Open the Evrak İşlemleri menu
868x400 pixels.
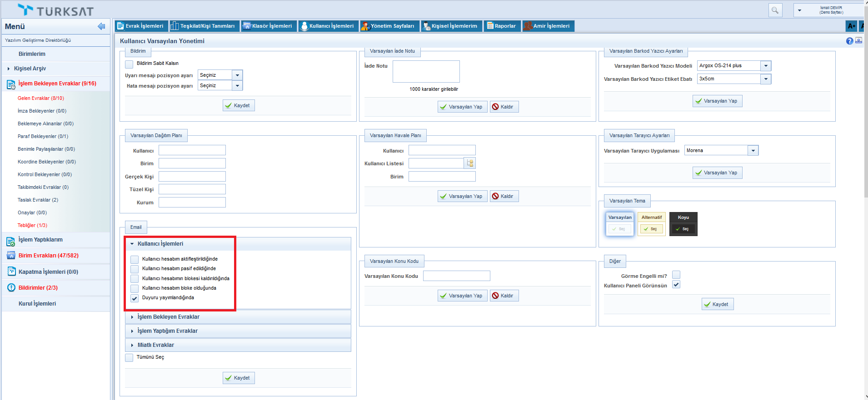click(140, 26)
